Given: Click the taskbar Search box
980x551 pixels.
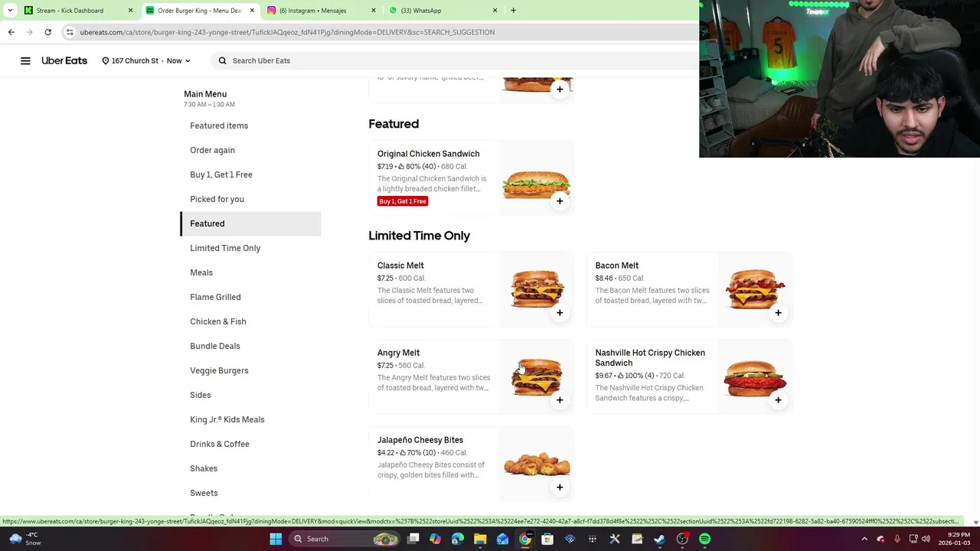Looking at the screenshot, I should point(345,539).
